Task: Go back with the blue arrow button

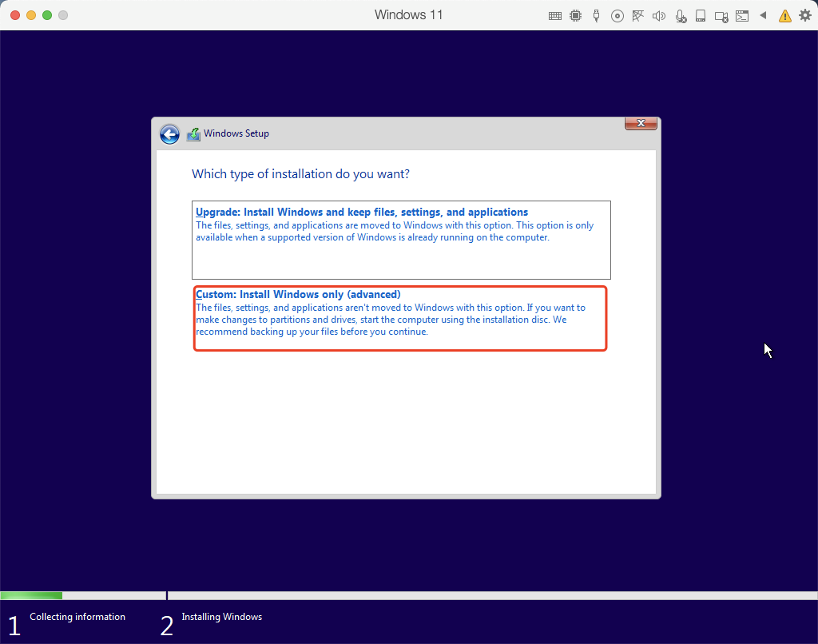Action: coord(169,134)
